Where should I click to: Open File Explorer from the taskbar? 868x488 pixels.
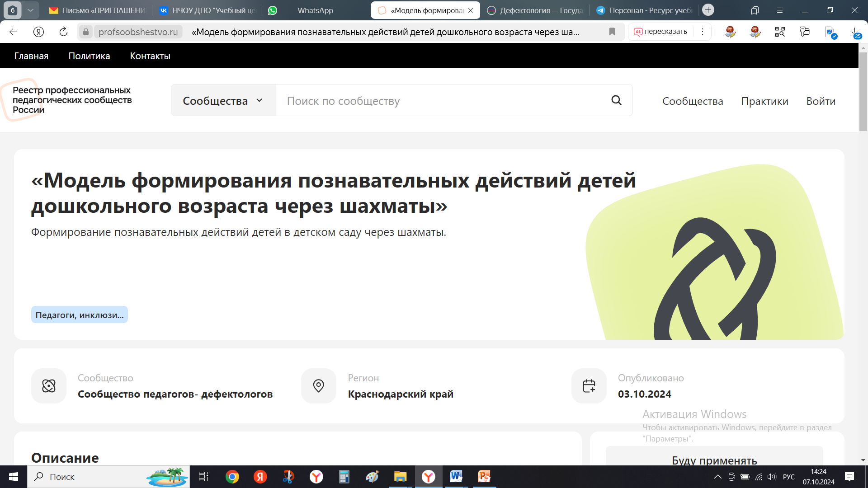click(x=400, y=477)
